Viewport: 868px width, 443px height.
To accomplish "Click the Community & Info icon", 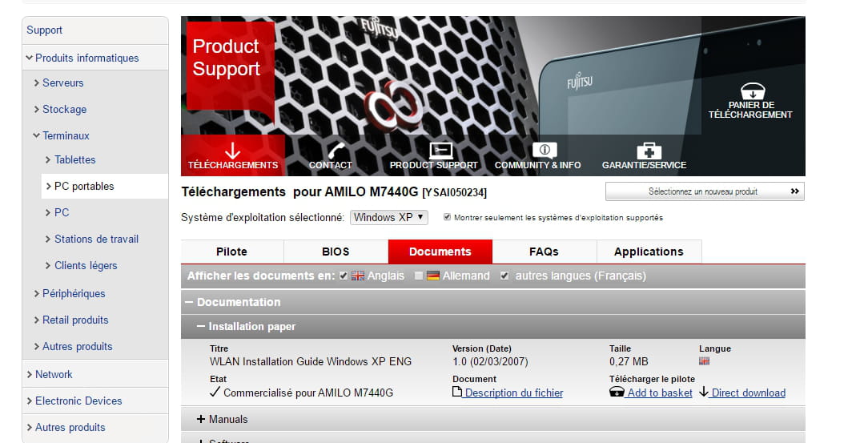I will pyautogui.click(x=545, y=150).
